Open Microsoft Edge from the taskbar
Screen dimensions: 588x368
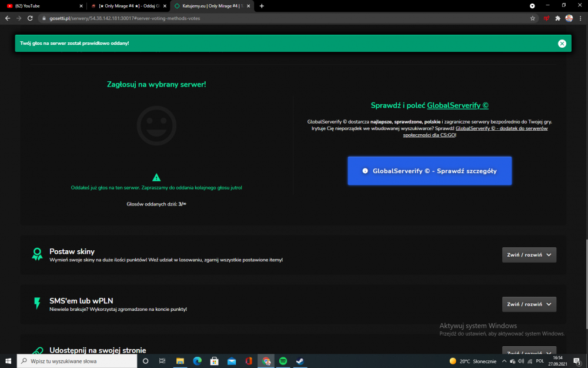(x=197, y=361)
